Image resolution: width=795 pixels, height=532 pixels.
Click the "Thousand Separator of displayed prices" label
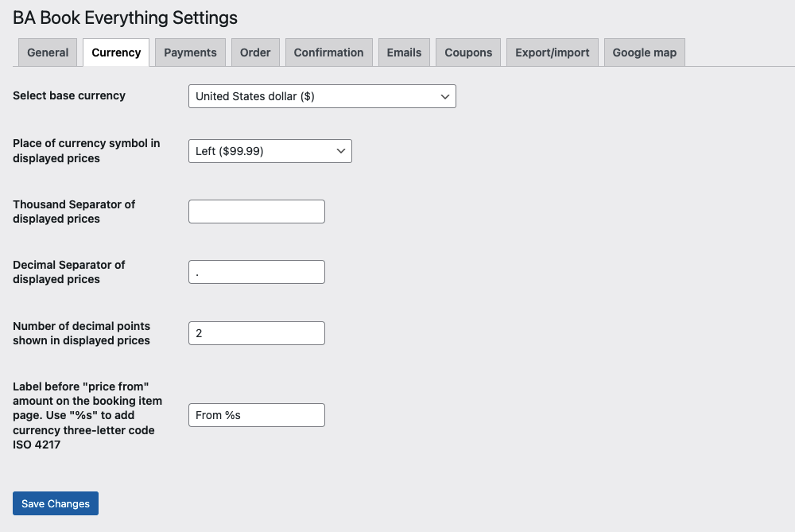point(74,212)
